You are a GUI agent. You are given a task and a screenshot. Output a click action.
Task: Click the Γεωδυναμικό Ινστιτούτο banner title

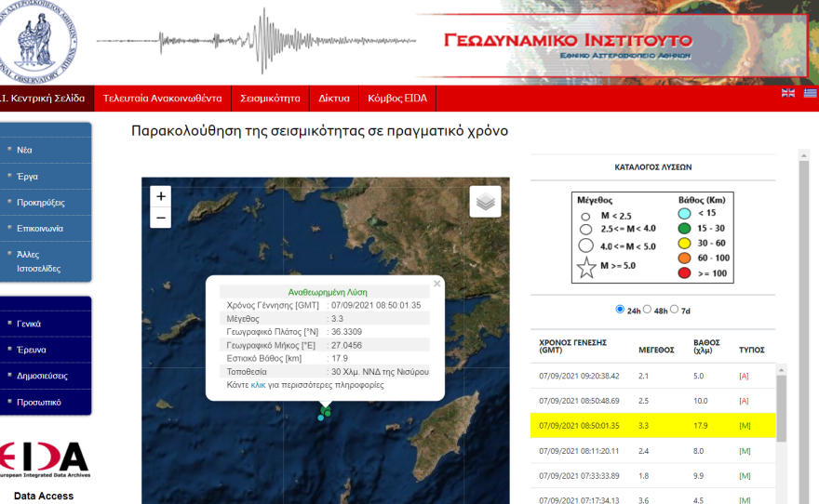pos(568,40)
